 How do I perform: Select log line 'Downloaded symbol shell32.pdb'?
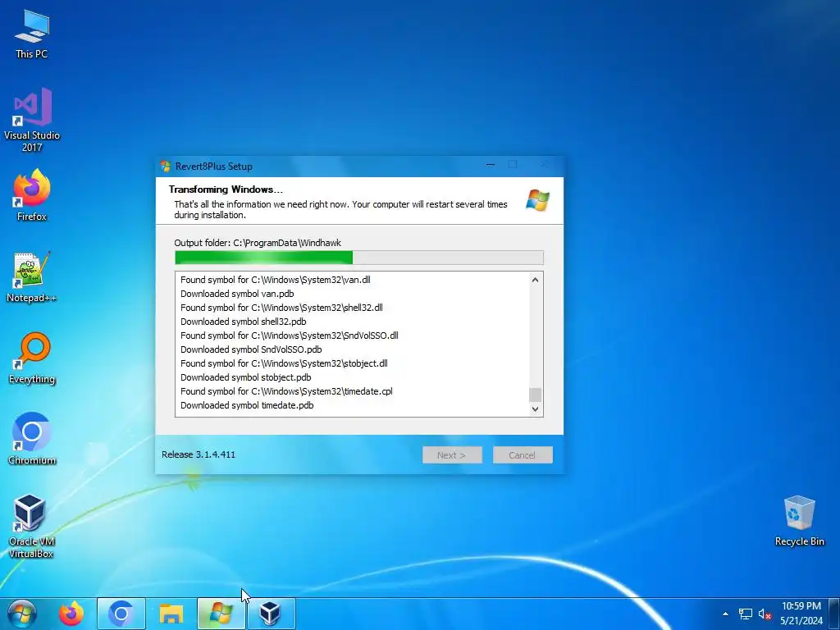(243, 322)
